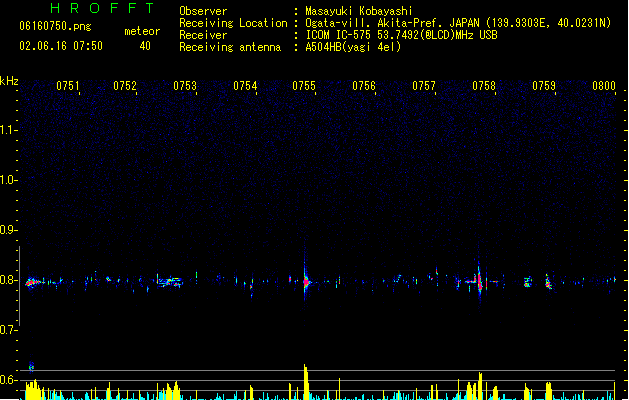The height and width of the screenshot is (400, 629).
Task: Click antenna value A504HB(yagi 4el)
Action: 353,47
